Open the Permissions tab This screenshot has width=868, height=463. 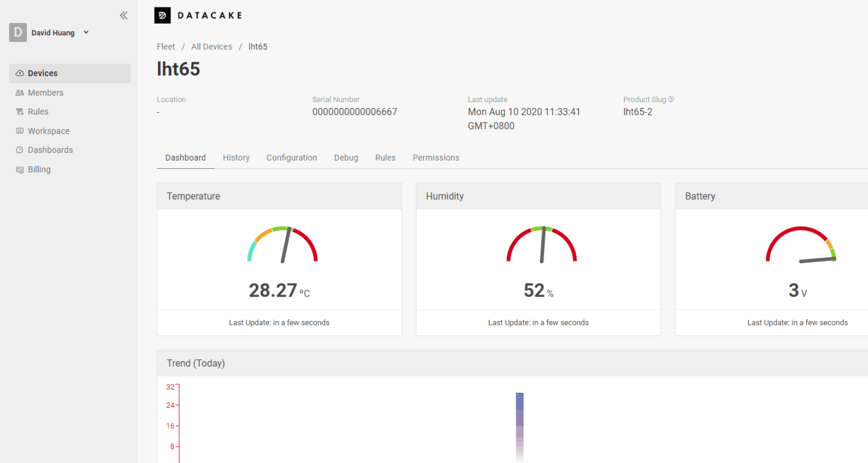(x=436, y=157)
